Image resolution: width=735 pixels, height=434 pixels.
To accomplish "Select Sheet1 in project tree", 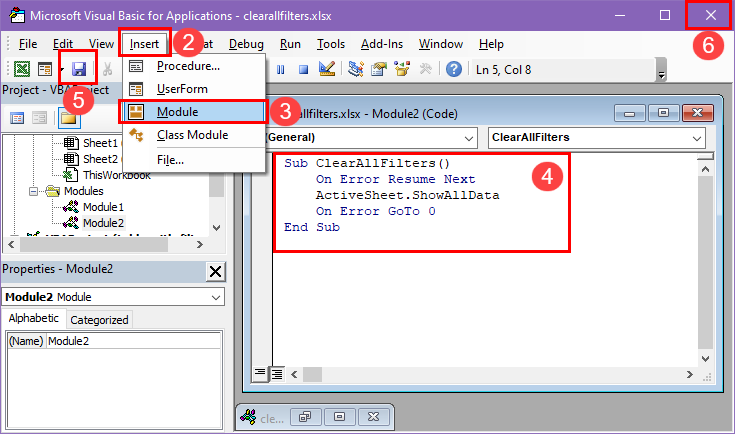I will click(x=100, y=143).
